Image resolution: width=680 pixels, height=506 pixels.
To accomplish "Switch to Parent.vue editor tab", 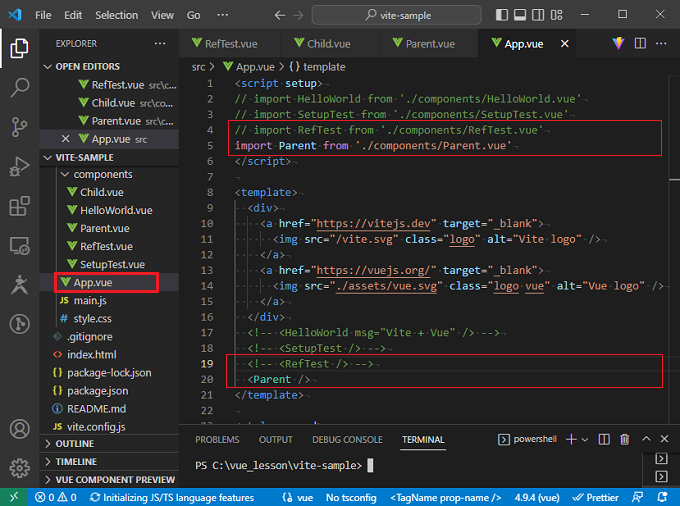I will (428, 43).
